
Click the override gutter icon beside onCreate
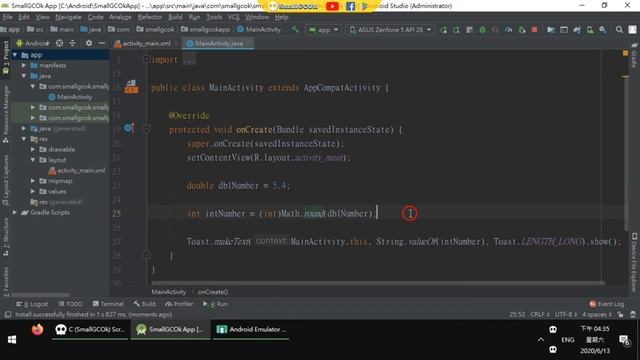[129, 128]
